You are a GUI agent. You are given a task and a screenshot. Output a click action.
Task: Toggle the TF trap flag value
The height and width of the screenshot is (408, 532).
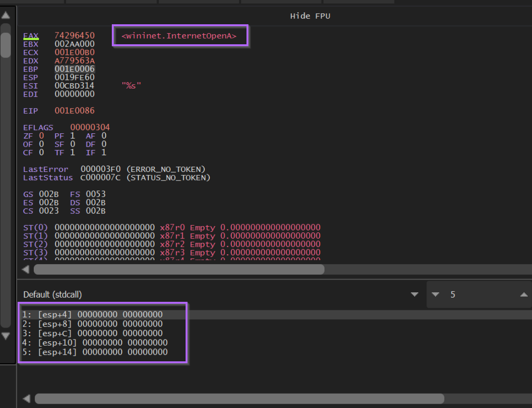tap(72, 153)
